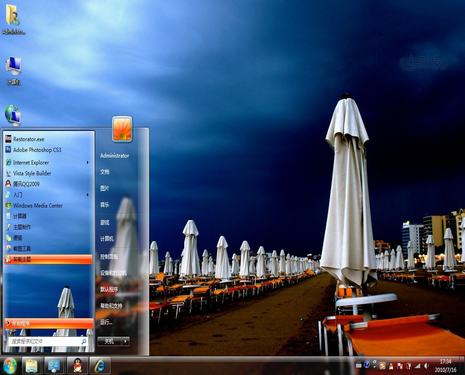
Task: Expand Internet Explorer submenu arrow
Action: (87, 163)
